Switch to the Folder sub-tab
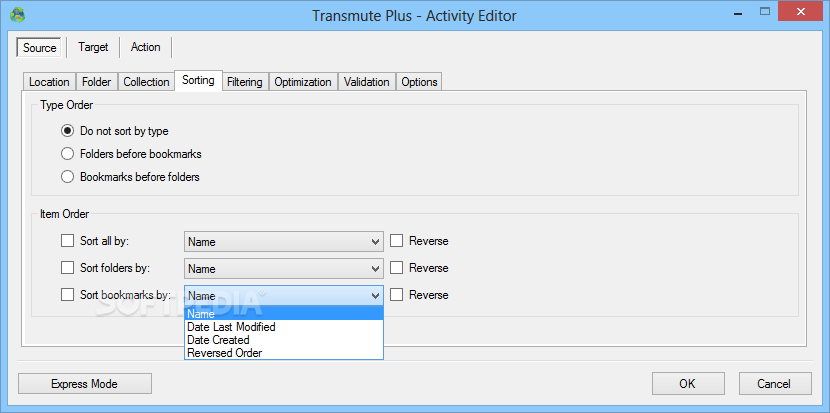830x413 pixels. [97, 82]
